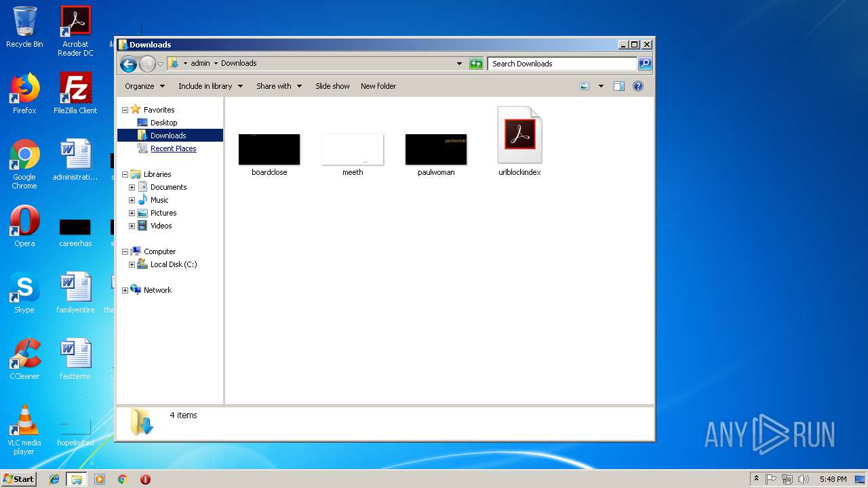Open the Organize menu
868x488 pixels.
(x=144, y=86)
